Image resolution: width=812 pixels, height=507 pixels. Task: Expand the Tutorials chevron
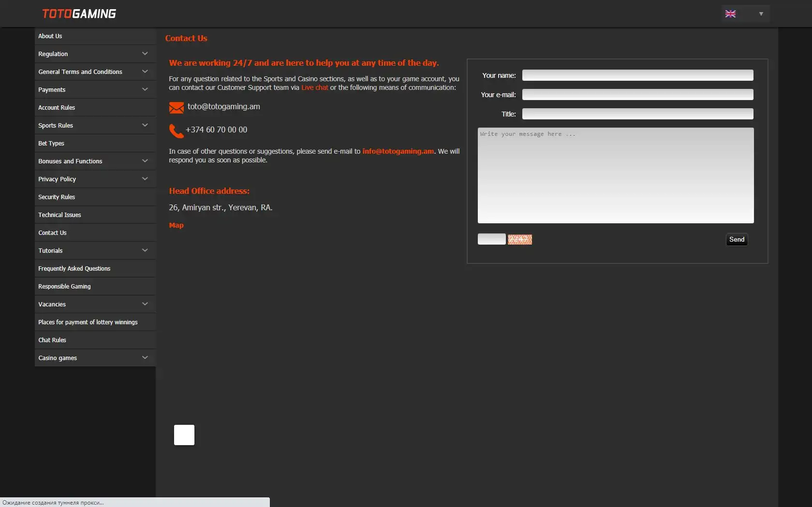[x=145, y=250]
